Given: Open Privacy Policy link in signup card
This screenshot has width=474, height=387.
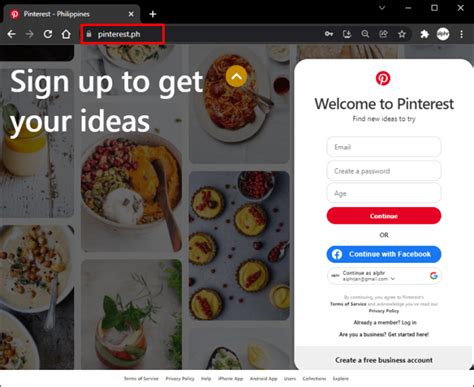Looking at the screenshot, I should [384, 311].
